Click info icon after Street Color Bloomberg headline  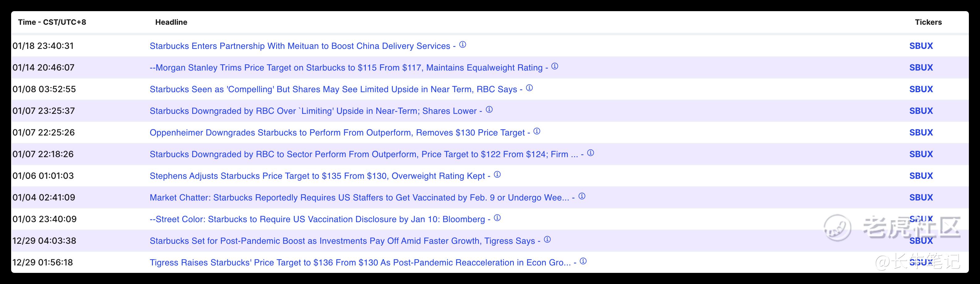497,218
